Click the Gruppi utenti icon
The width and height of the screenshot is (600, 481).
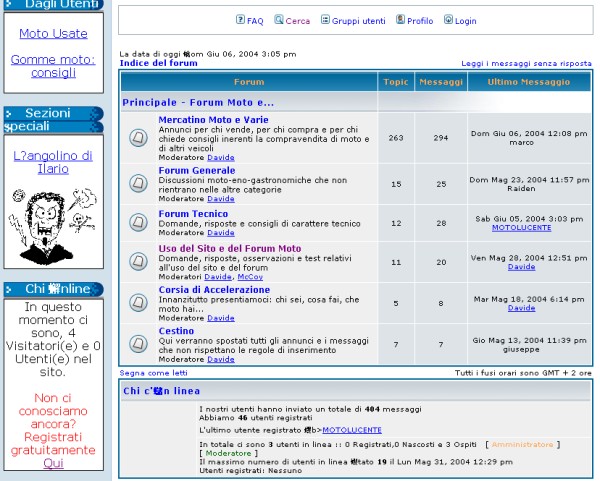coord(325,20)
